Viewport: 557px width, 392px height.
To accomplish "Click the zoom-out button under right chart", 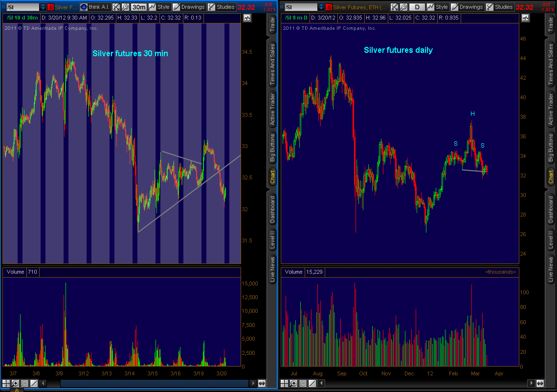I will [x=303, y=383].
